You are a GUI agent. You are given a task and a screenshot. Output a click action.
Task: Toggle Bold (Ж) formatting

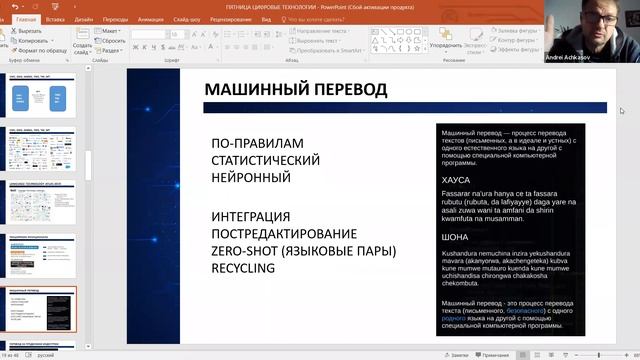coord(136,48)
